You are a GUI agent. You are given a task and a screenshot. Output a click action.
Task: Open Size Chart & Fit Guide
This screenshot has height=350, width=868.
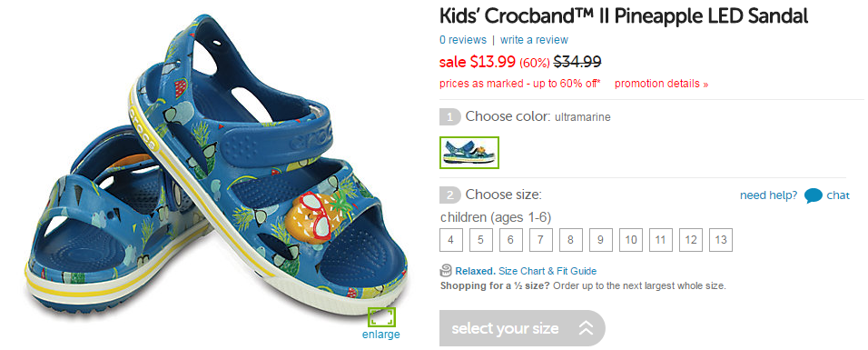click(x=547, y=271)
